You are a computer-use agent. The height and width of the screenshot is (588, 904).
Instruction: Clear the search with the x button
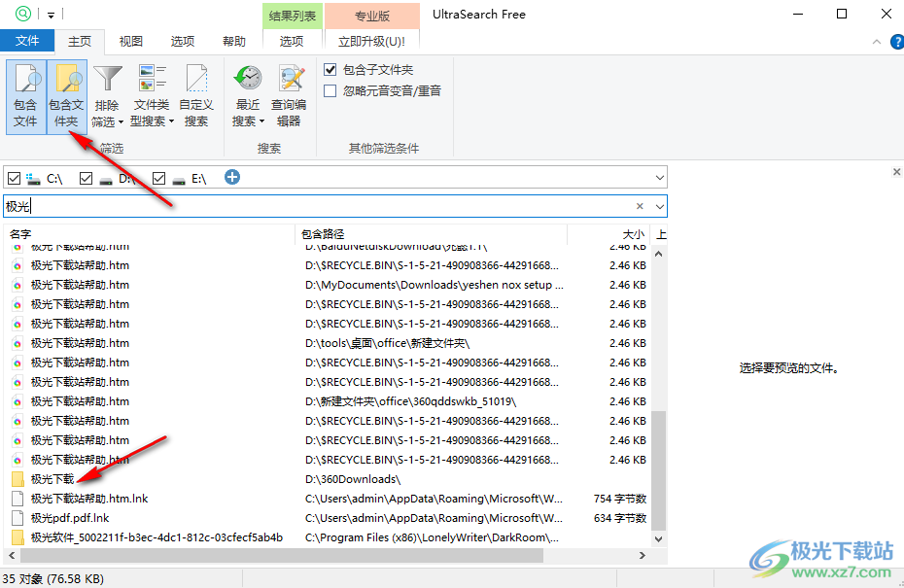[x=639, y=206]
